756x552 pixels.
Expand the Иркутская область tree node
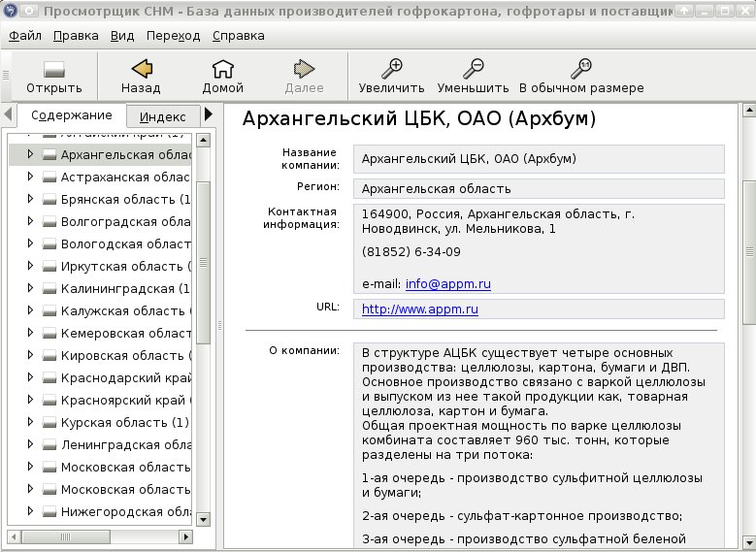(x=30, y=266)
